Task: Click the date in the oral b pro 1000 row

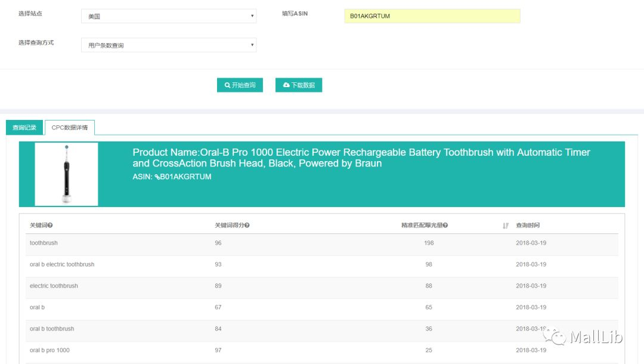Action: pos(531,350)
